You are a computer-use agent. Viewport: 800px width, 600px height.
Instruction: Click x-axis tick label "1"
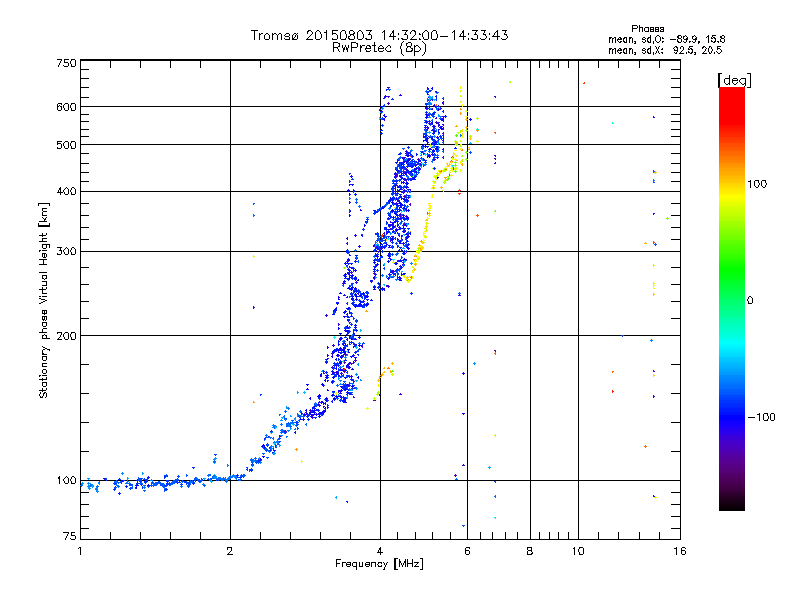(80, 551)
